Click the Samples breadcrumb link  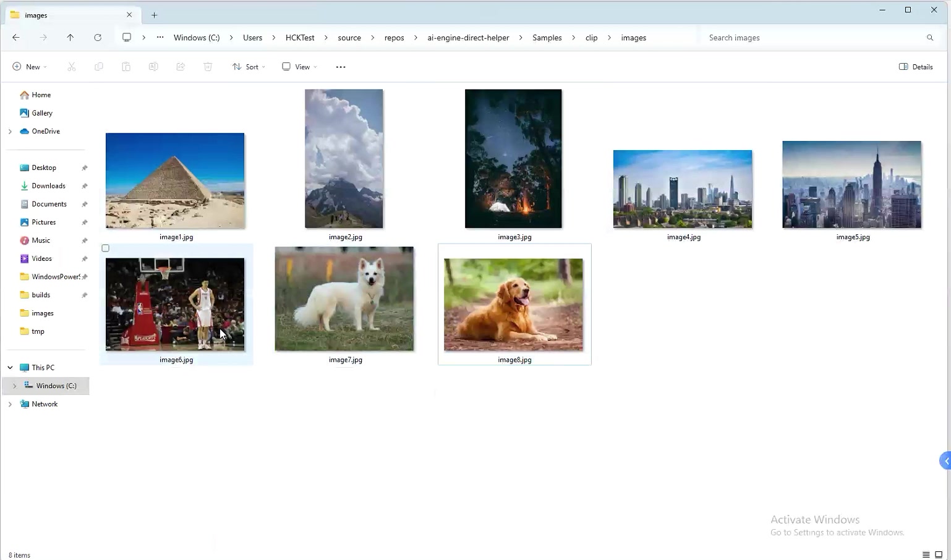pos(547,38)
